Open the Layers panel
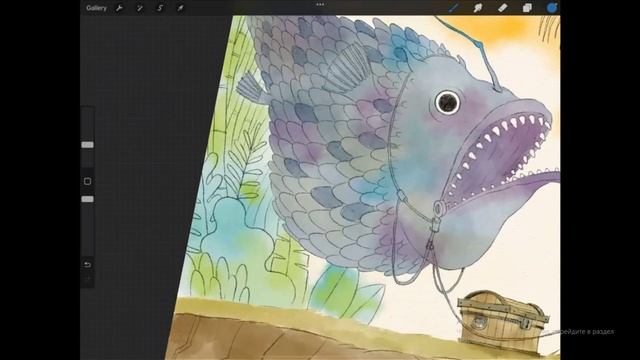Image resolution: width=640 pixels, height=360 pixels. 527,8
